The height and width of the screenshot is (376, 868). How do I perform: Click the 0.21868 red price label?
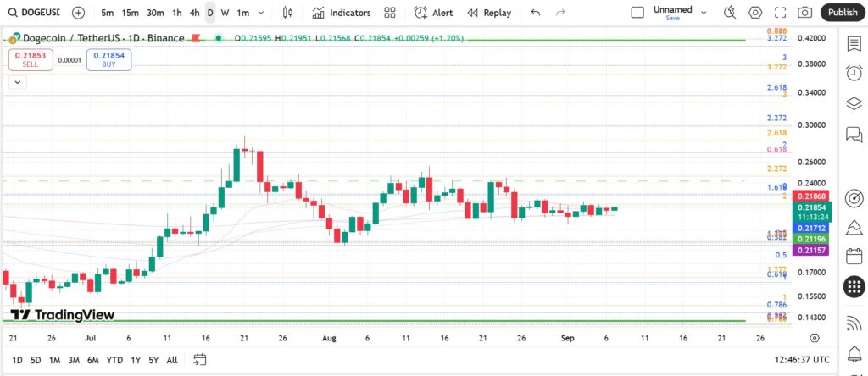(x=811, y=196)
